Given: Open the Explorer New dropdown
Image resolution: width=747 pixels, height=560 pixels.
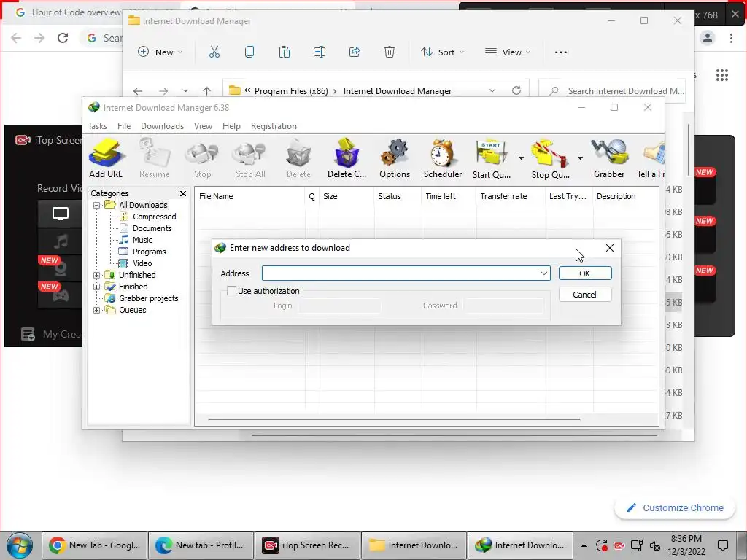Looking at the screenshot, I should 160,52.
